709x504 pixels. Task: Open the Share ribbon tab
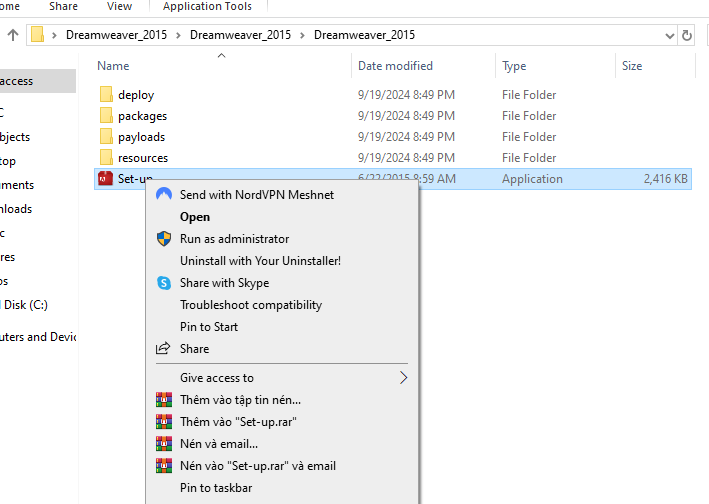pos(63,6)
